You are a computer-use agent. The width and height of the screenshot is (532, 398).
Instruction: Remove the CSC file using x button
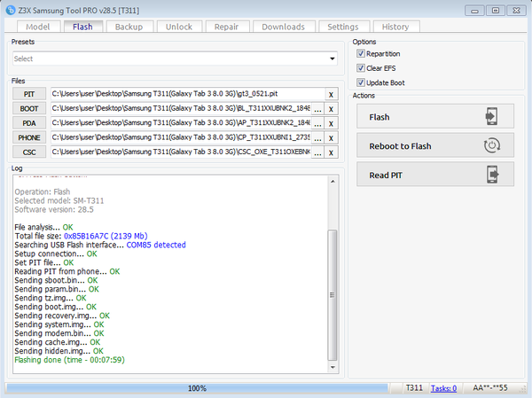pos(331,153)
